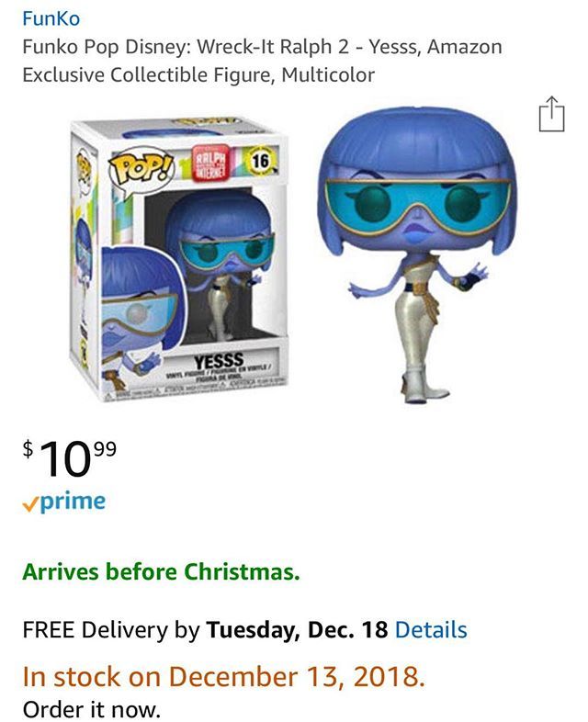Tap the number 16 badge on box

[260, 161]
